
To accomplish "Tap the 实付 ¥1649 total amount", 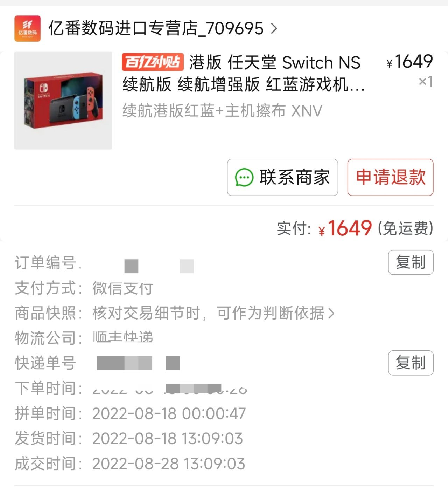I will coord(345,228).
